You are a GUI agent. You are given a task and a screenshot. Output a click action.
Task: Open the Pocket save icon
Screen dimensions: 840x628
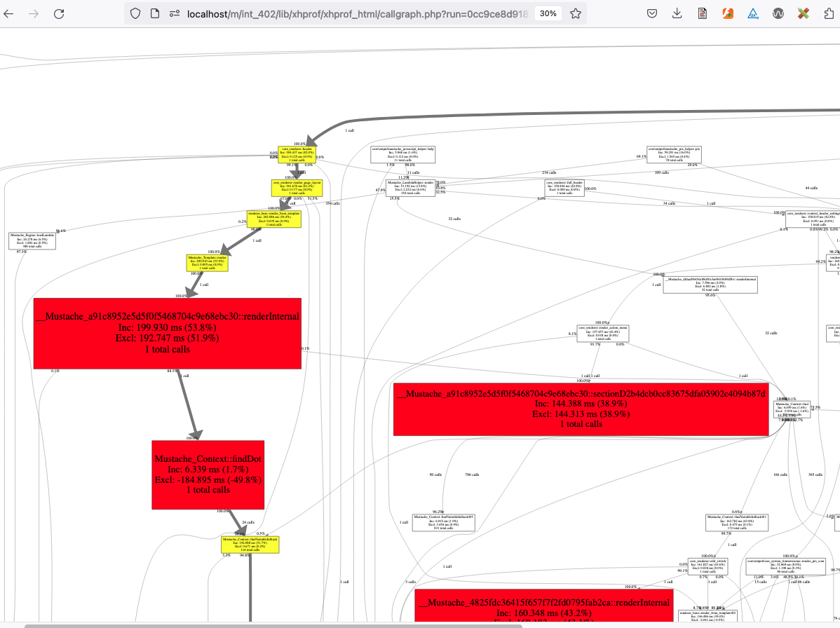652,14
